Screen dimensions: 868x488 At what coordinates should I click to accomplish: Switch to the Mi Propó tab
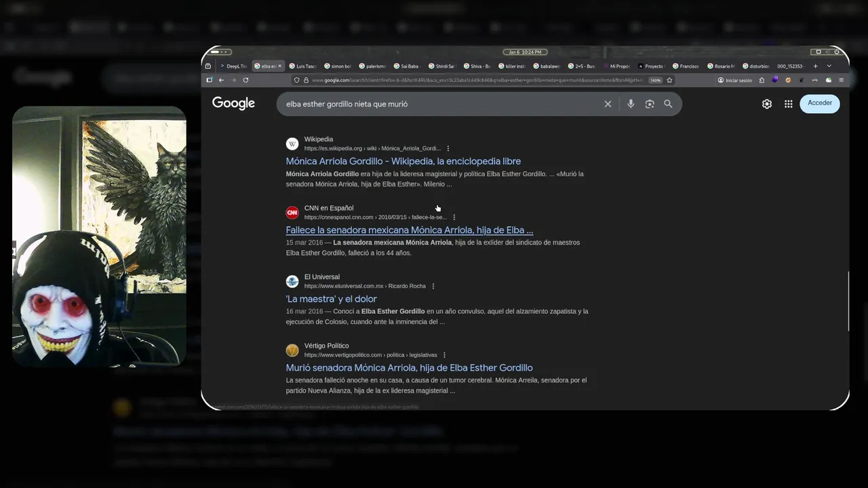point(618,66)
